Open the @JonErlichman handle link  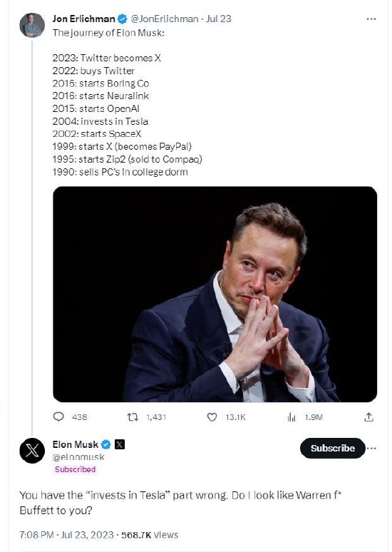pos(165,19)
